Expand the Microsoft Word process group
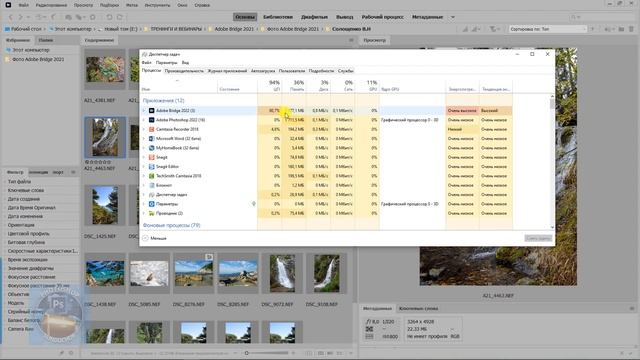The width and height of the screenshot is (640, 360). [x=144, y=139]
